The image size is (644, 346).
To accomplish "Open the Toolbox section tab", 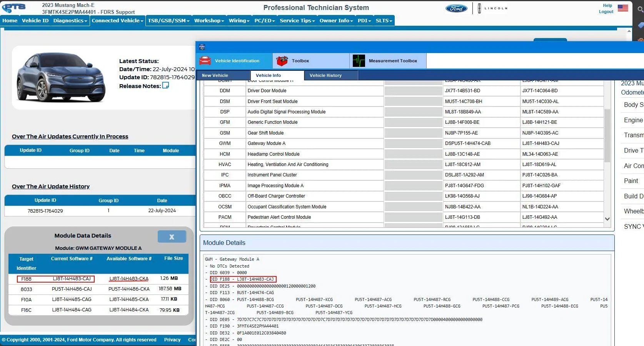I will point(311,61).
